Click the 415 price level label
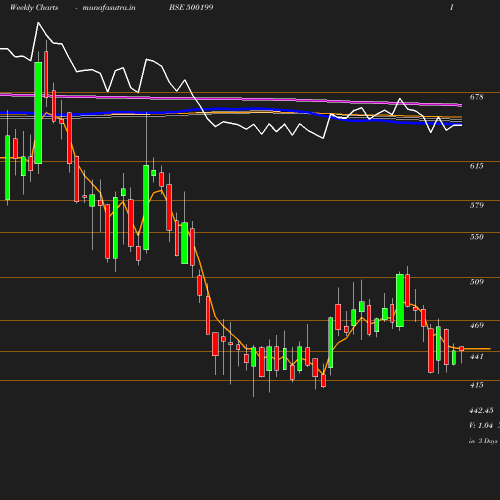The width and height of the screenshot is (500, 500). [x=476, y=385]
